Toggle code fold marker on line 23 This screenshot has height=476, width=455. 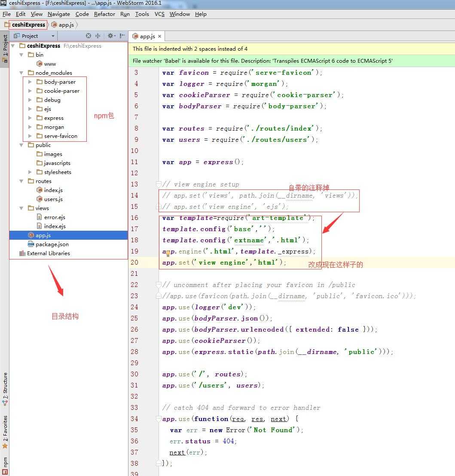pos(159,296)
